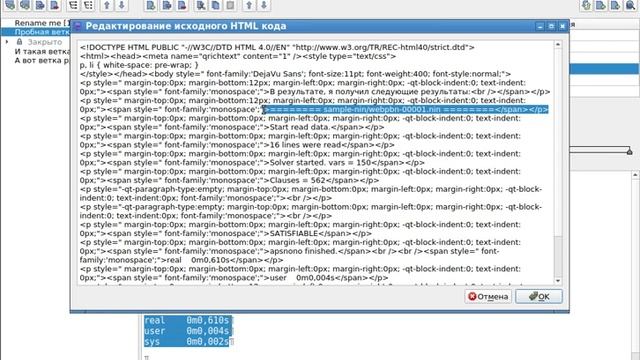Click the HTML editor scrollbar down arrow

[558, 281]
